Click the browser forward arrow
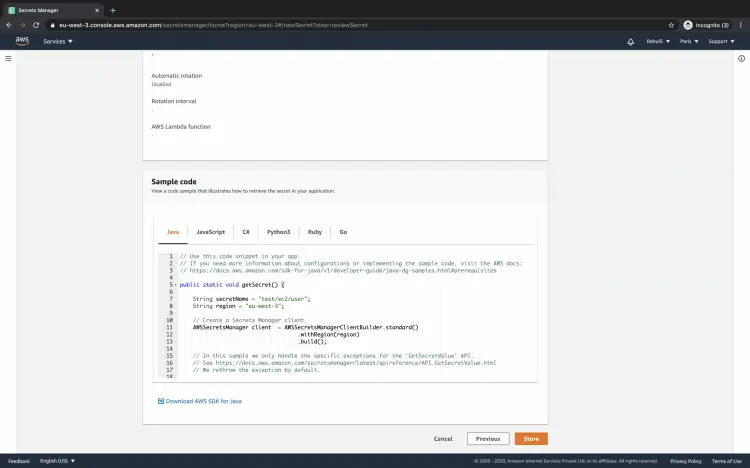 click(22, 25)
